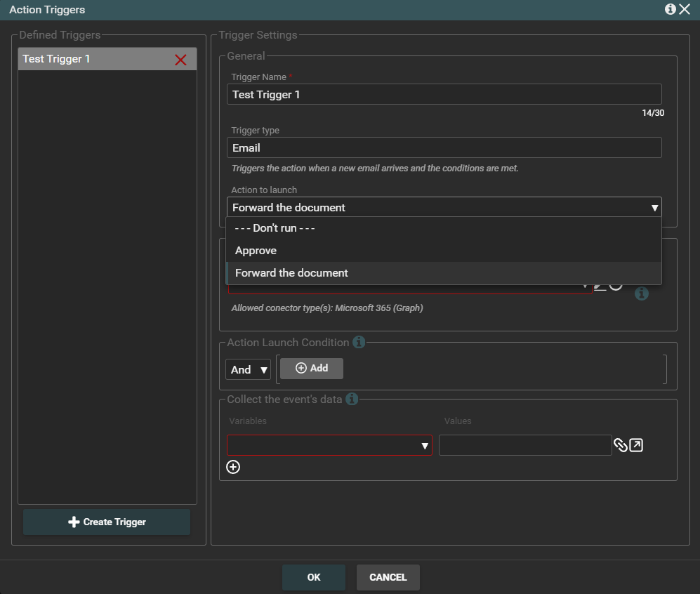Screen dimensions: 700x594
Task: Open the And condition operator dropdown
Action: coord(248,369)
